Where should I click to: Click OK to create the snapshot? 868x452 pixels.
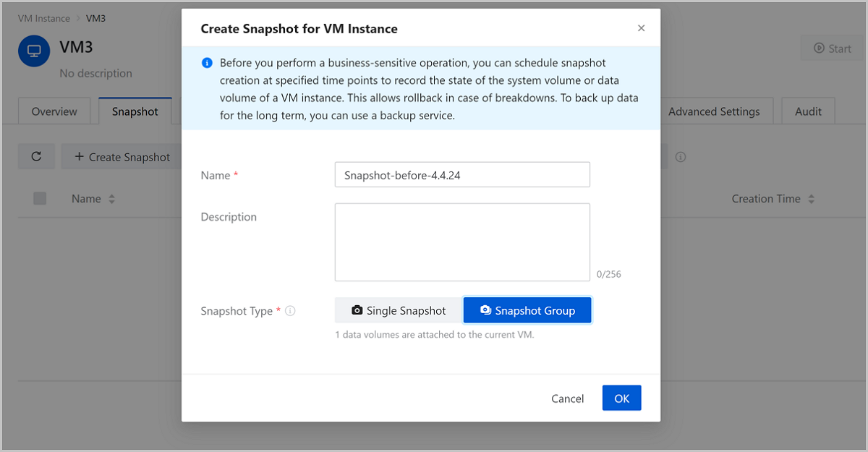point(621,398)
